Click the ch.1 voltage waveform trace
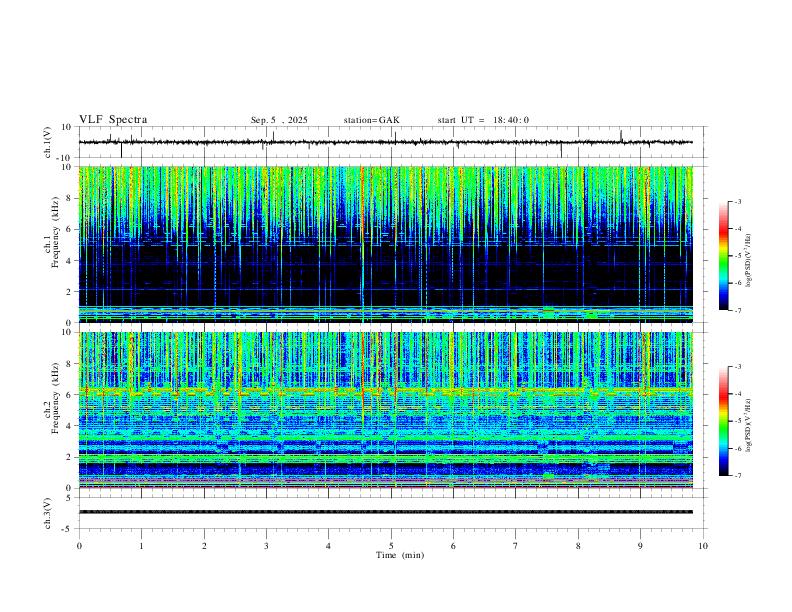This screenshot has height=612, width=792. tap(385, 142)
